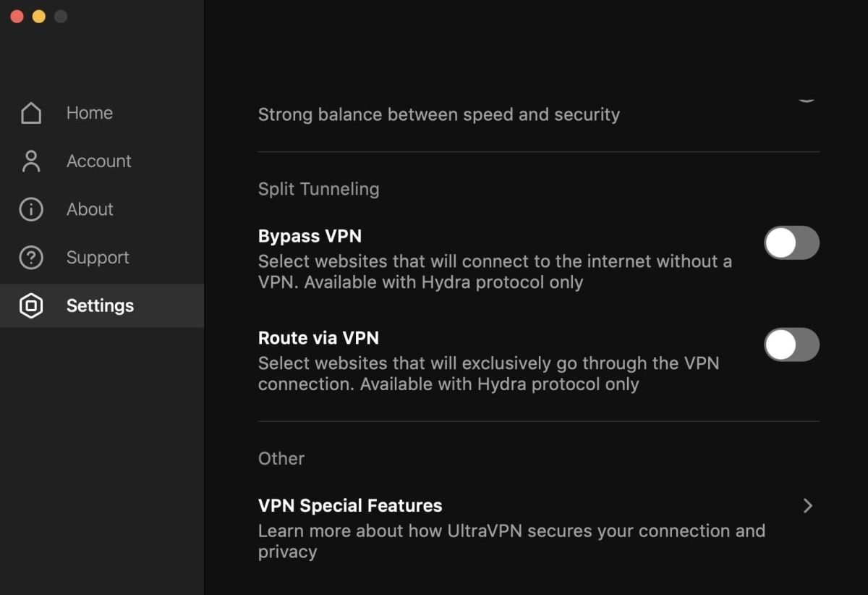
Task: Close the window with the red button
Action: pyautogui.click(x=17, y=16)
